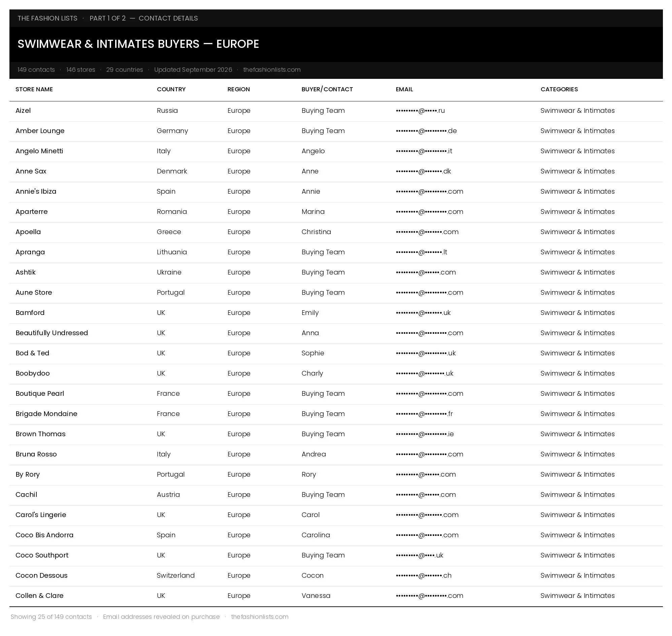Select the 'Brigade Mondaine' store name

[46, 414]
